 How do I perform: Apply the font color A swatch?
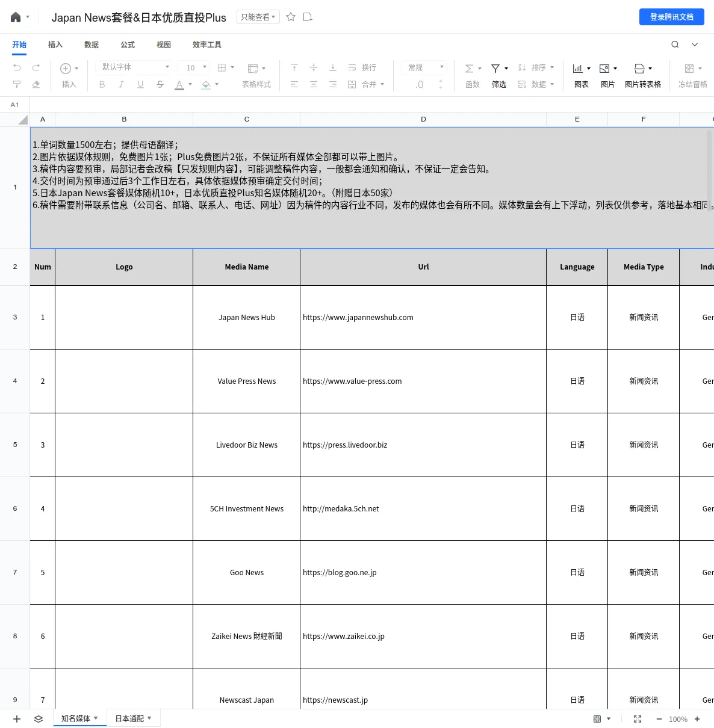coord(179,85)
